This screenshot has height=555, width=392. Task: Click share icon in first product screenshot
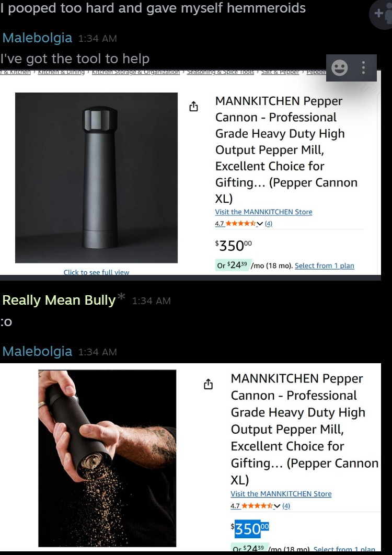pyautogui.click(x=193, y=106)
